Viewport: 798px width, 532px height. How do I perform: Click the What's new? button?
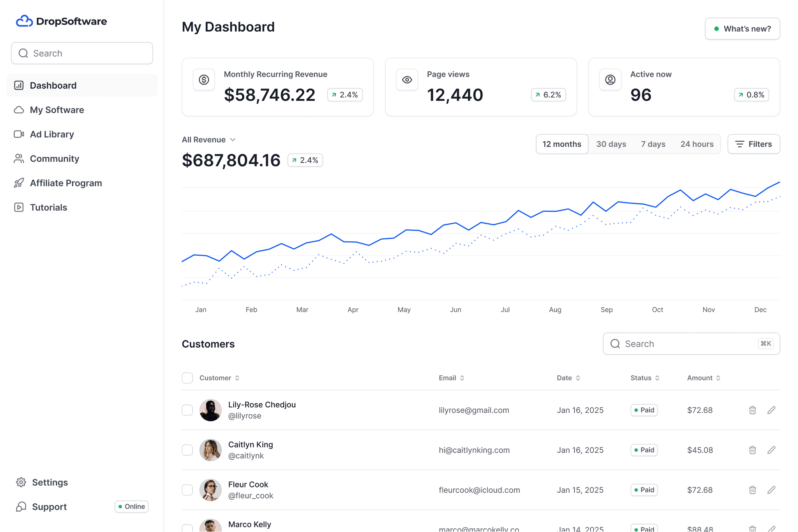click(x=742, y=29)
